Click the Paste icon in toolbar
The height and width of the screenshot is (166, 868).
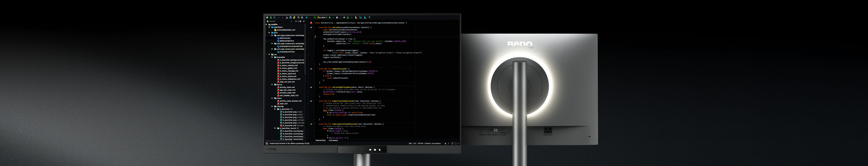pos(294,17)
